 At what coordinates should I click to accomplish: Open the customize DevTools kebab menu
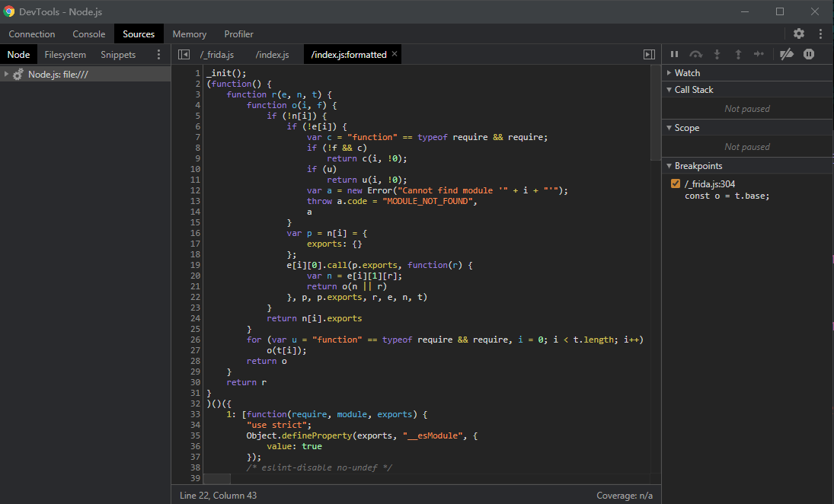tap(820, 33)
